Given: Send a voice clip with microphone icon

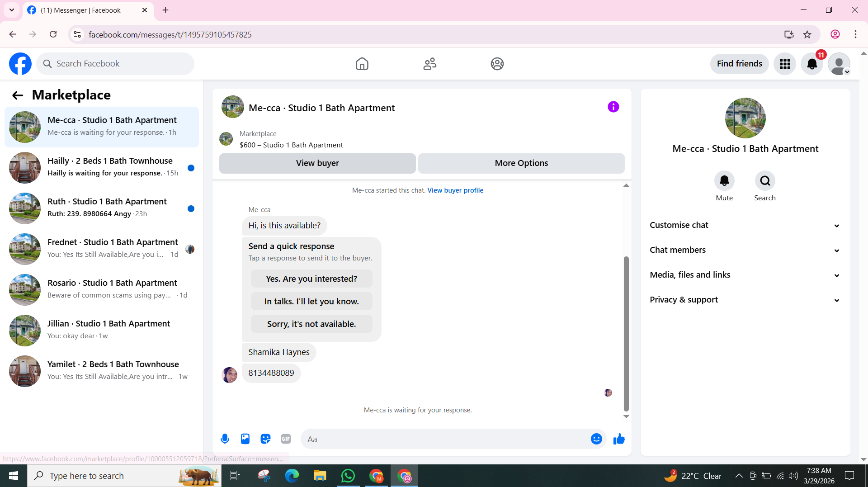Looking at the screenshot, I should (x=225, y=439).
